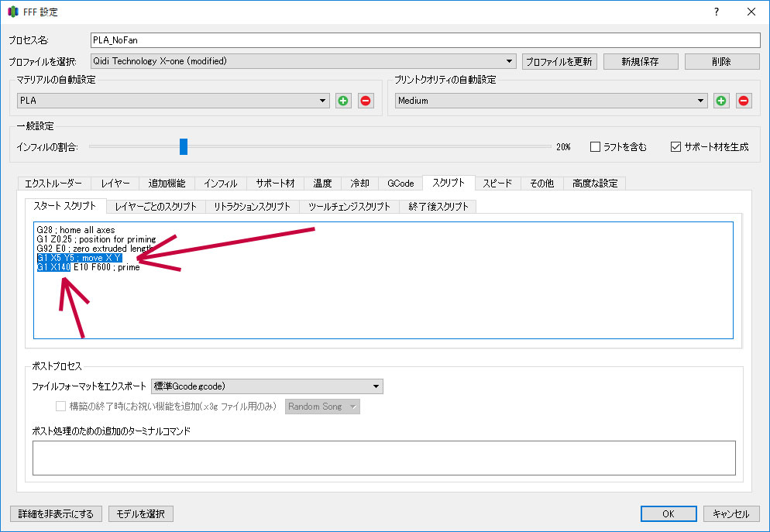
Task: Delete the Medium print quality preset
Action: [x=744, y=101]
